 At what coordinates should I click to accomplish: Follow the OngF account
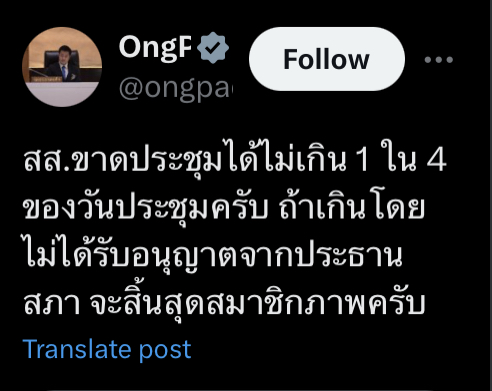pyautogui.click(x=327, y=59)
